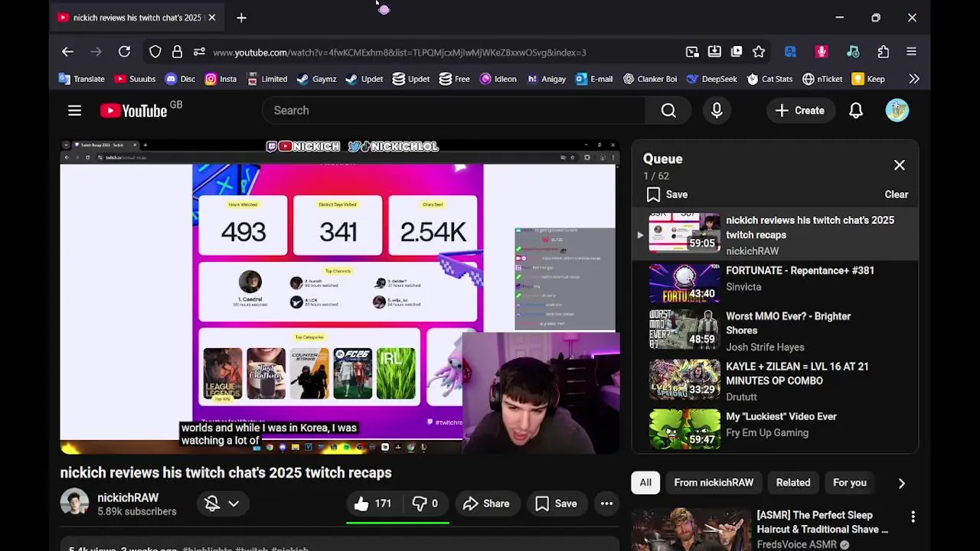
Task: Open The Perfect Sleep Haircut ASMR video
Action: [x=822, y=522]
